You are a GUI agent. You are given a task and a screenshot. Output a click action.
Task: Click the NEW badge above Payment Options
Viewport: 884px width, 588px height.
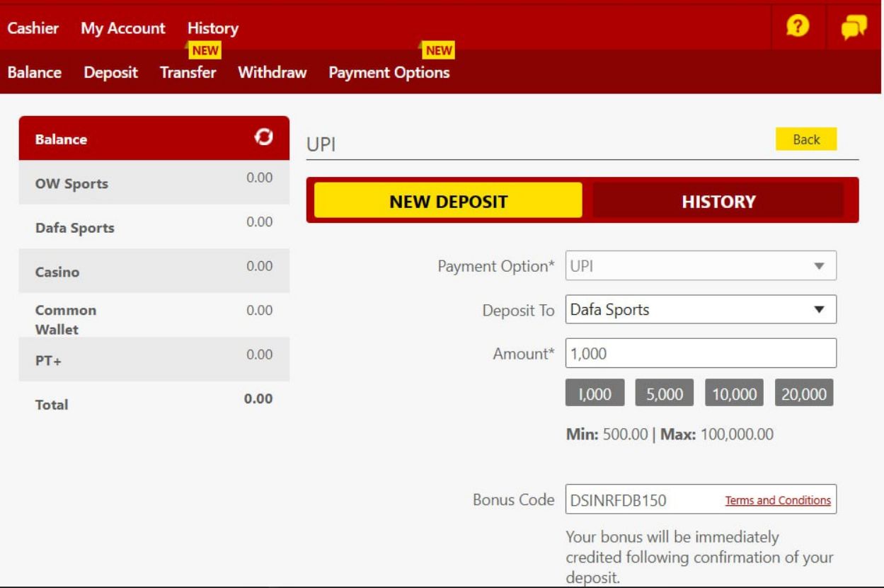[440, 51]
